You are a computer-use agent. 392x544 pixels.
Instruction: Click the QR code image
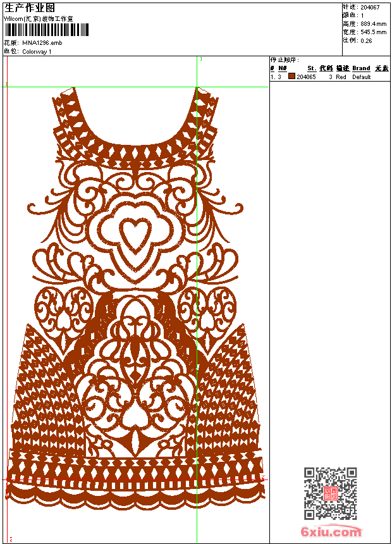[x=330, y=493]
